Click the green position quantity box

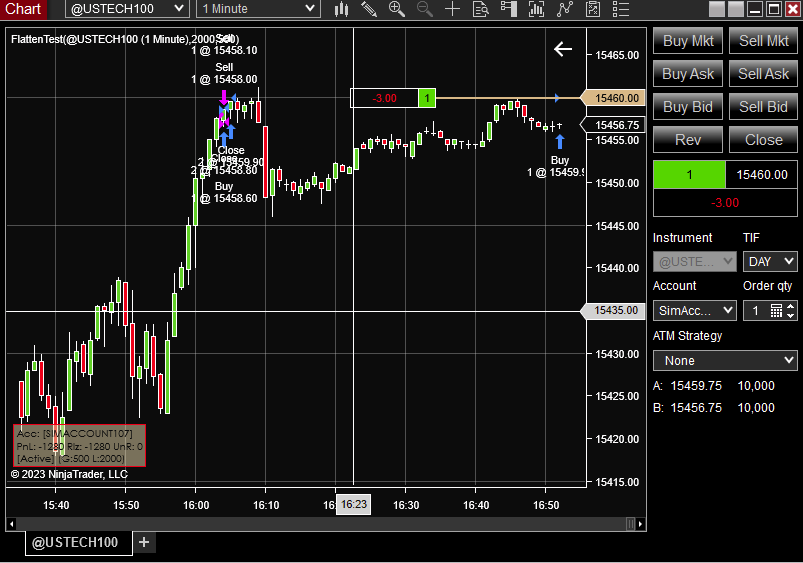(x=689, y=175)
